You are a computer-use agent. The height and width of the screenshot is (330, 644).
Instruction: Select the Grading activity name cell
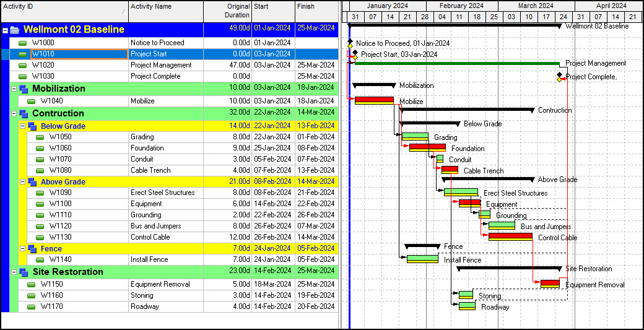coord(166,137)
